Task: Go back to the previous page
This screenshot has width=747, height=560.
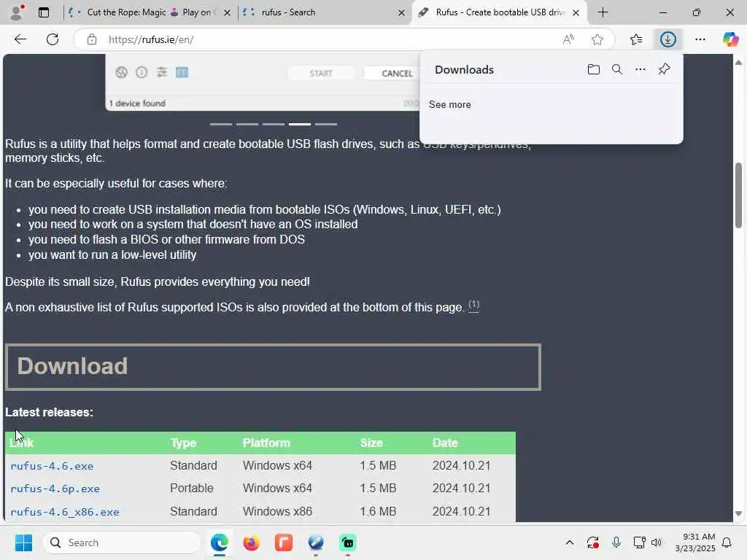Action: (x=20, y=39)
